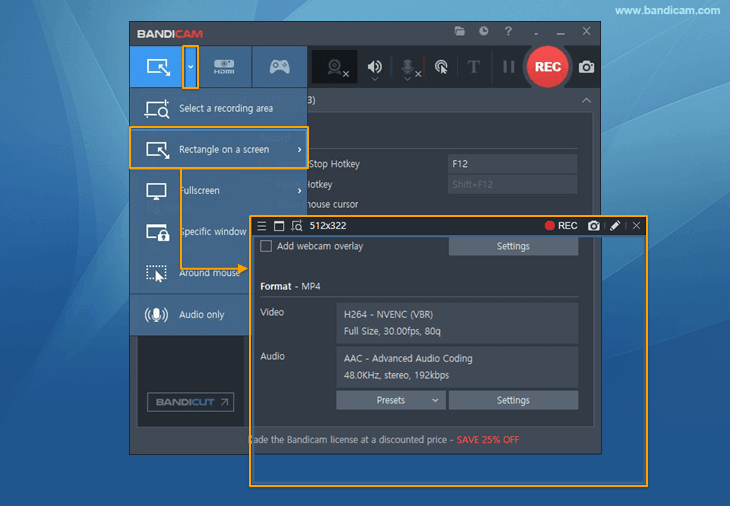Open the output folder icon in title bar
This screenshot has width=730, height=506.
pos(460,31)
